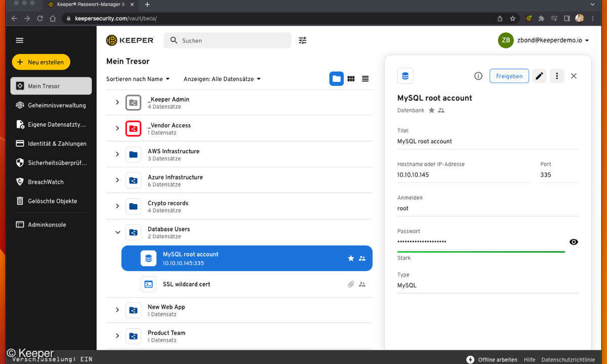Image resolution: width=607 pixels, height=364 pixels.
Task: Expand the _Keeper Admin folder
Action: pos(117,103)
